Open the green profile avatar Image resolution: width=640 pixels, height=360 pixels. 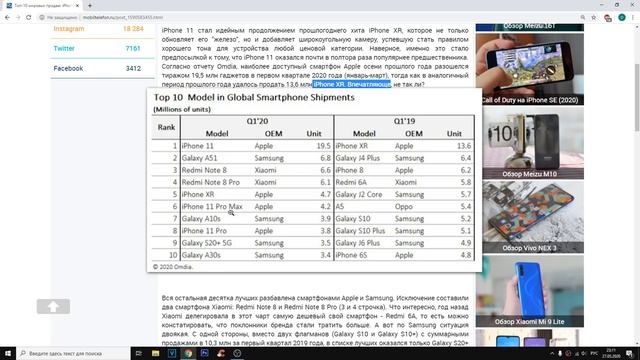622,18
